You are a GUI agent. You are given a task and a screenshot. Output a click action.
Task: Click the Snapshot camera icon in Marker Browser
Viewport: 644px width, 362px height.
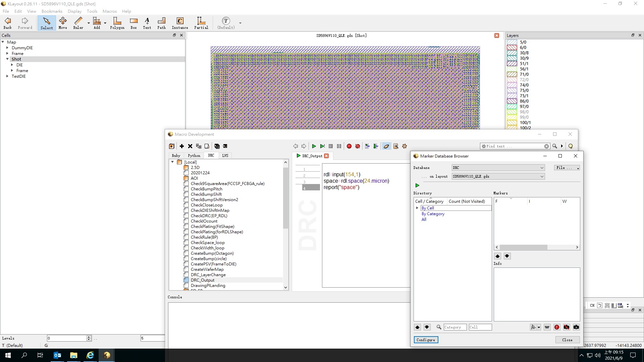point(576,327)
